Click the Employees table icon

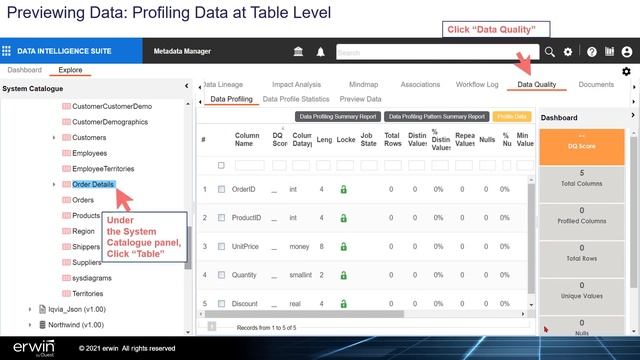(x=66, y=153)
